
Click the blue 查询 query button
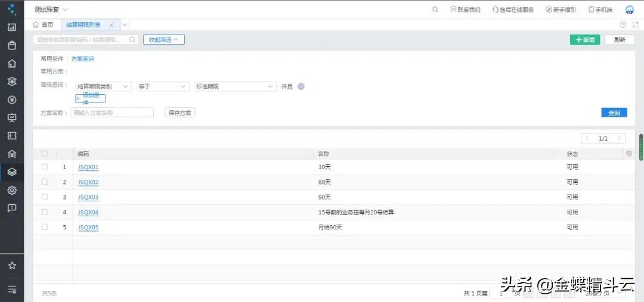click(614, 113)
